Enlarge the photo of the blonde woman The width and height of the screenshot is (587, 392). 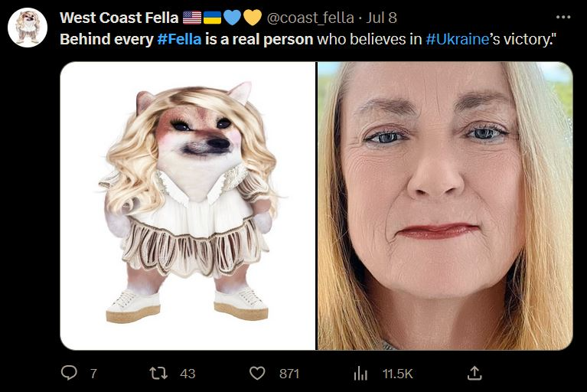click(x=445, y=205)
